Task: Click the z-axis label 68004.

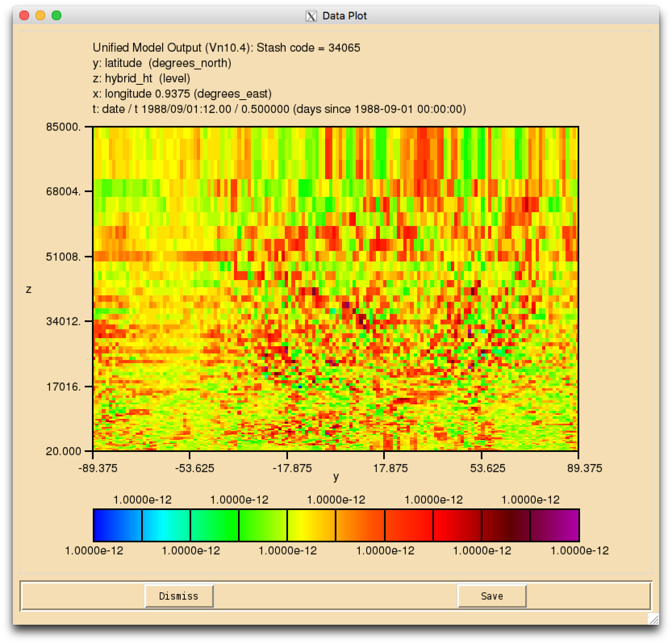Action: [64, 191]
